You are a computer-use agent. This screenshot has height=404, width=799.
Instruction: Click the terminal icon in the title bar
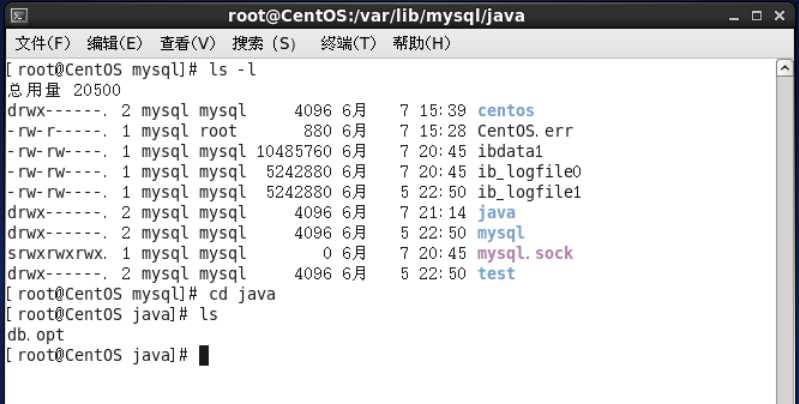19,16
